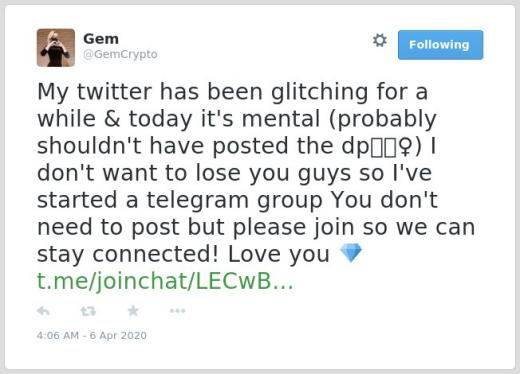Click the phrase stay connected! in tweet
The width and height of the screenshot is (520, 374).
click(x=128, y=254)
